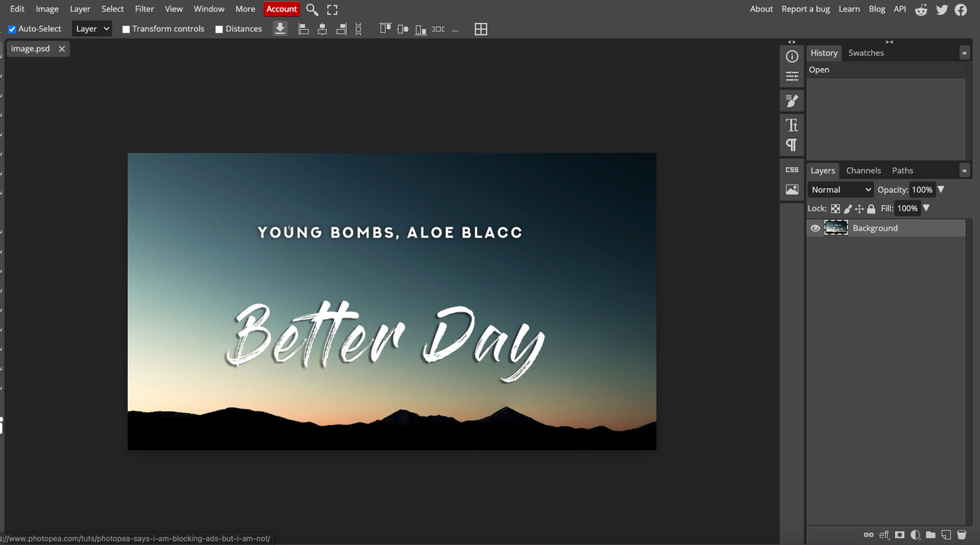Add a raster mask icon
Image resolution: width=980 pixels, height=545 pixels.
click(900, 535)
